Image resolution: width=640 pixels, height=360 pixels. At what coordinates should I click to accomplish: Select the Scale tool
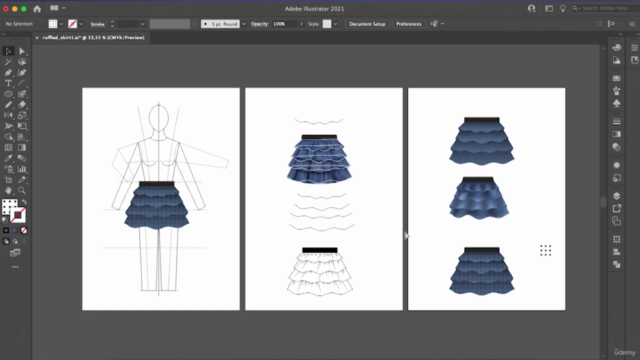22,115
